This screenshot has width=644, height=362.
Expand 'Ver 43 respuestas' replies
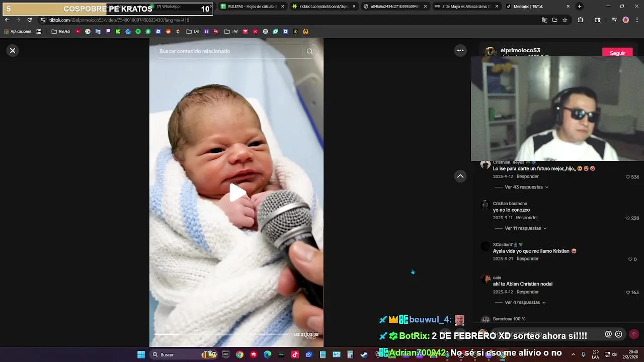(x=526, y=187)
